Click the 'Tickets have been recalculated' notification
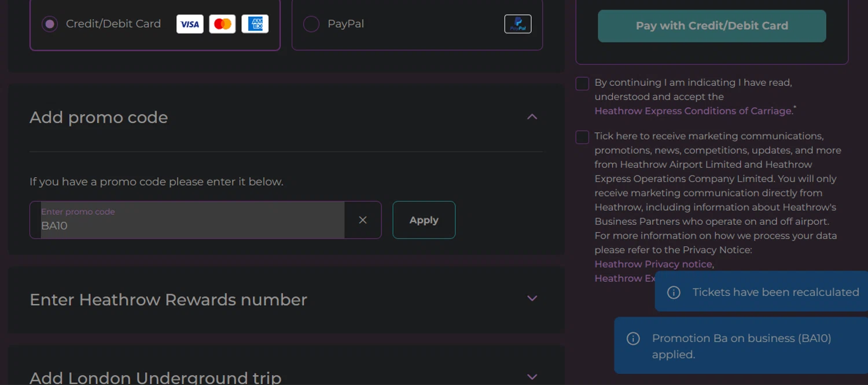Screen dimensions: 868x385 click(775, 292)
